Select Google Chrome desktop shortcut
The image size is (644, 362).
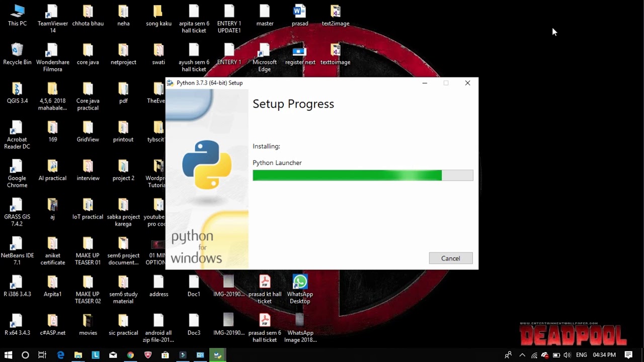tap(17, 173)
